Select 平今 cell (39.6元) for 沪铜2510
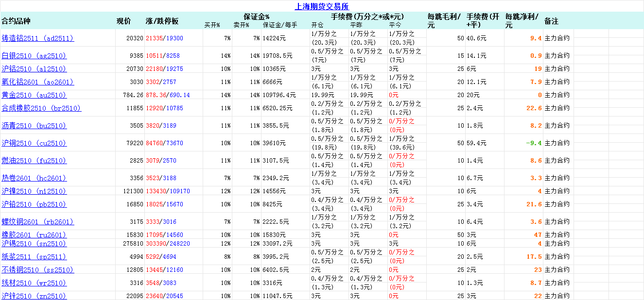 pyautogui.click(x=401, y=147)
